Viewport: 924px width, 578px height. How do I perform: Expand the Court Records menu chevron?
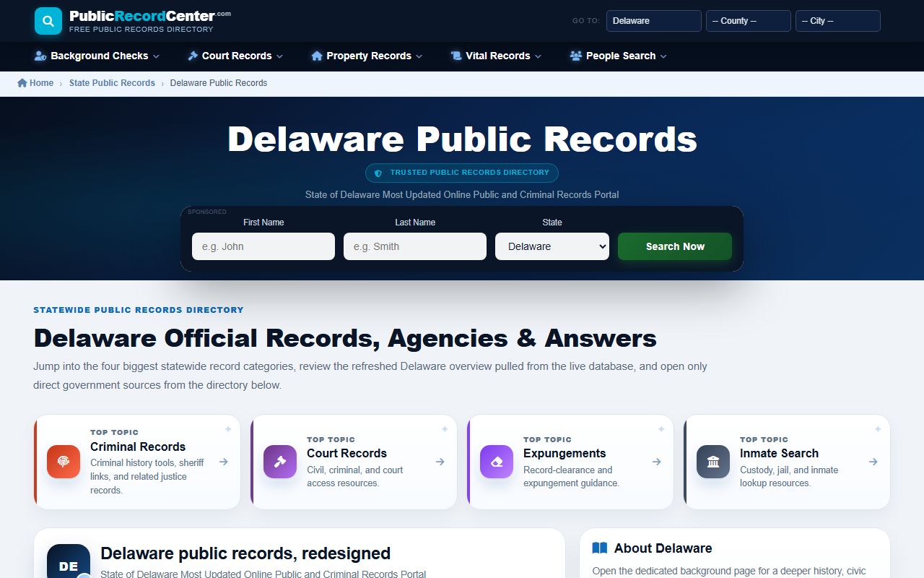tap(279, 56)
